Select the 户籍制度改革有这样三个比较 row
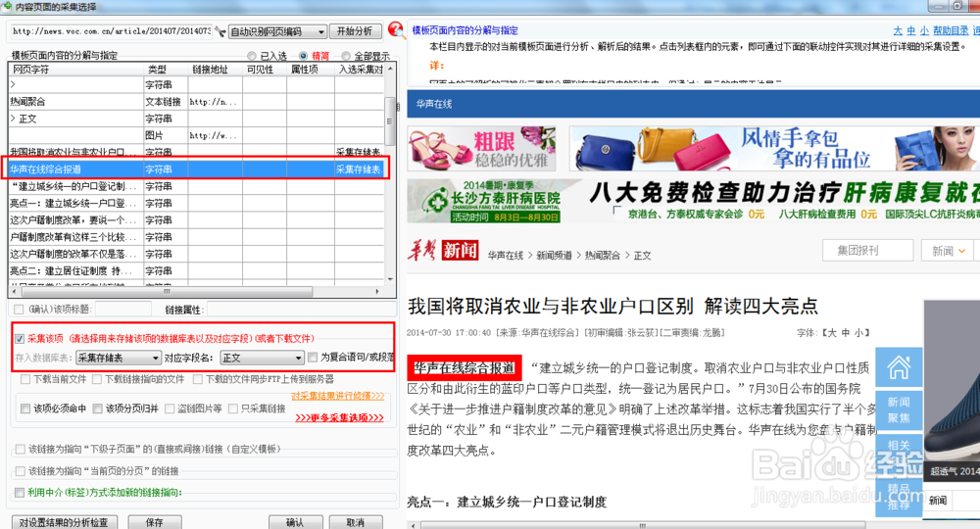This screenshot has width=980, height=529. coord(197,237)
